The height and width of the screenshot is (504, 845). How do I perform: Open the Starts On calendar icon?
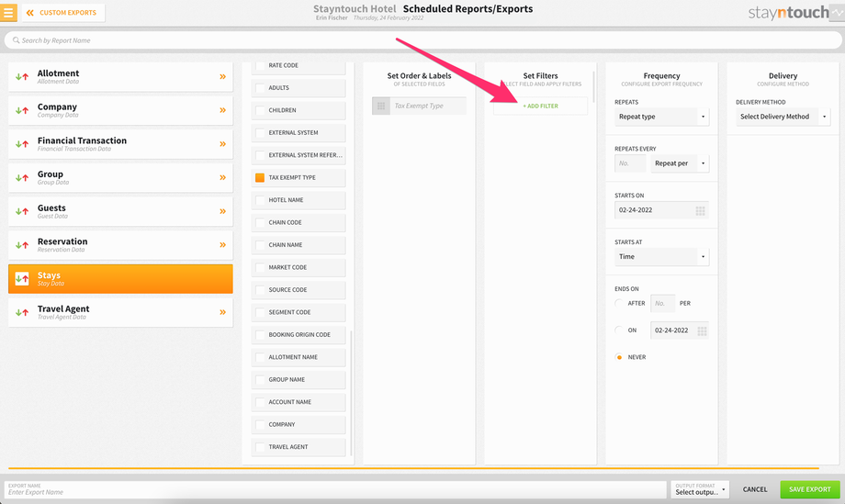pyautogui.click(x=700, y=210)
